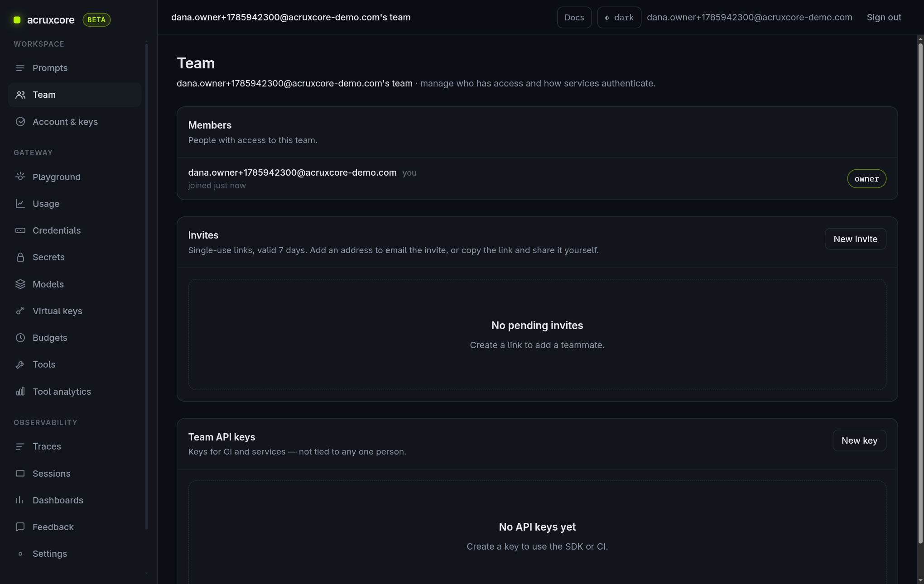
Task: Click the WORKSPACE section label
Action: [x=39, y=44]
